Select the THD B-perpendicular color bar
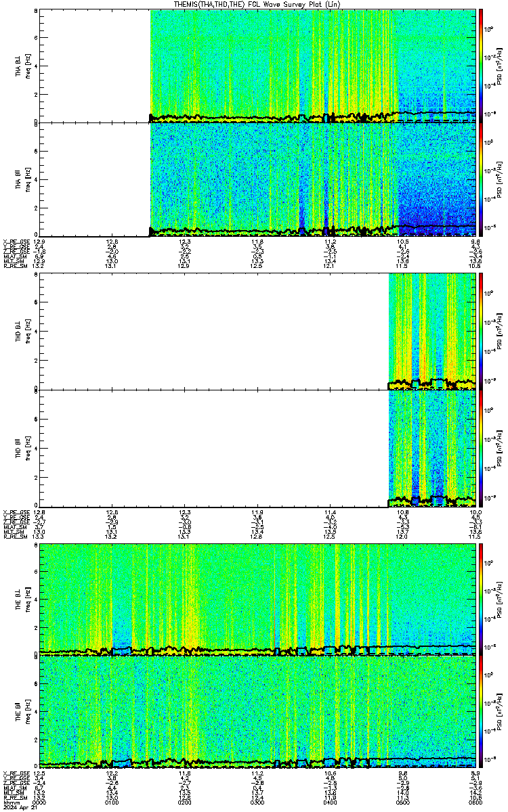This screenshot has width=508, height=812. pos(481,331)
